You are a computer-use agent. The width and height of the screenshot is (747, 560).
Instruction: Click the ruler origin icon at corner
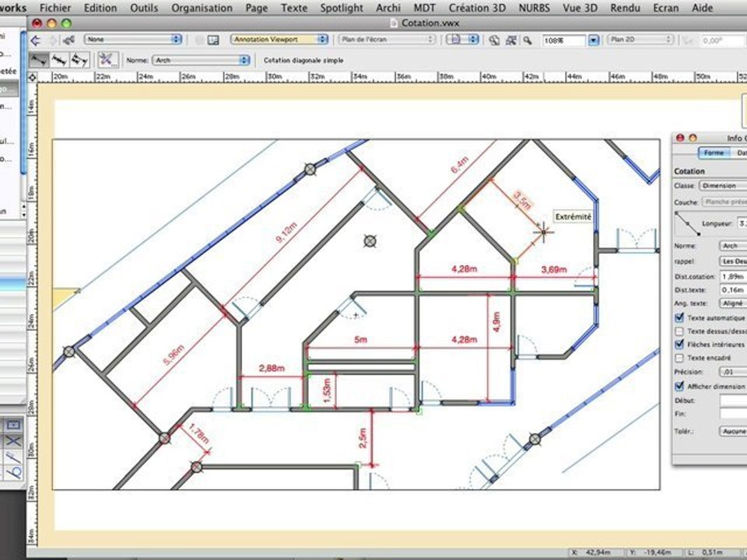click(x=32, y=77)
